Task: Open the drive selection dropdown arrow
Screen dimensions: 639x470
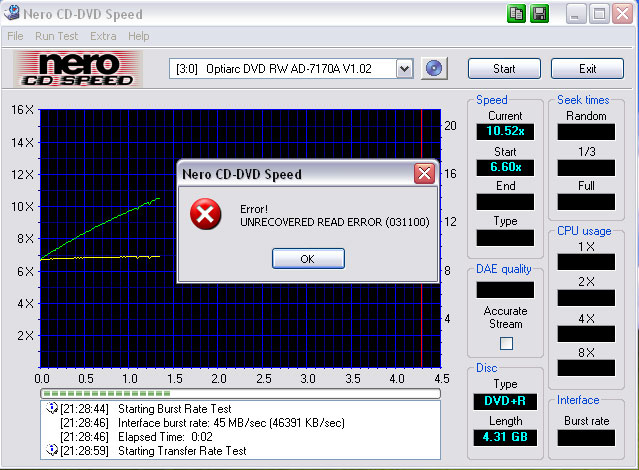Action: pyautogui.click(x=404, y=68)
